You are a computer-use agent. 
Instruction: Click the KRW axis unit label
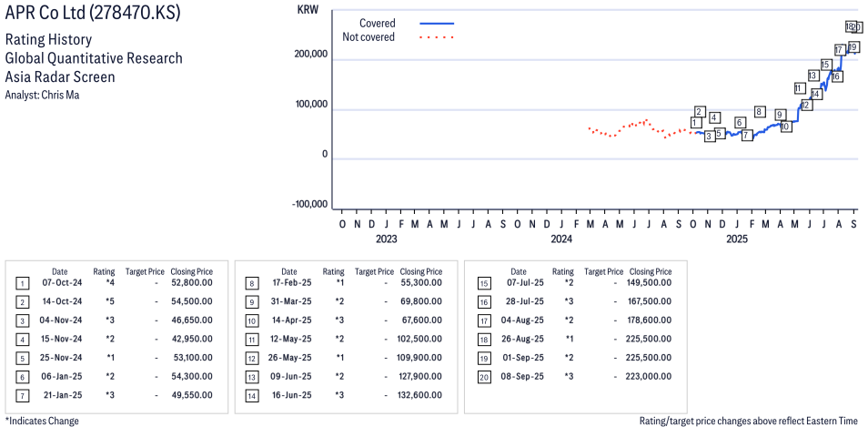tap(308, 10)
